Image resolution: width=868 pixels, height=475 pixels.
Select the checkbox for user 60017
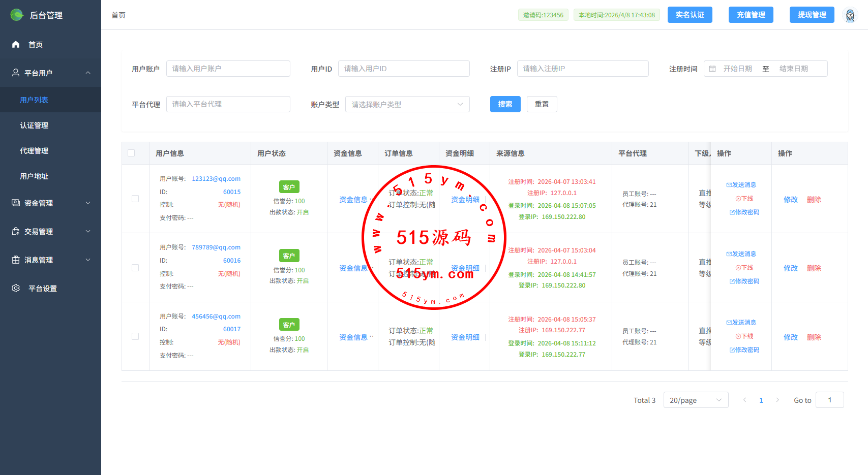[x=135, y=336]
